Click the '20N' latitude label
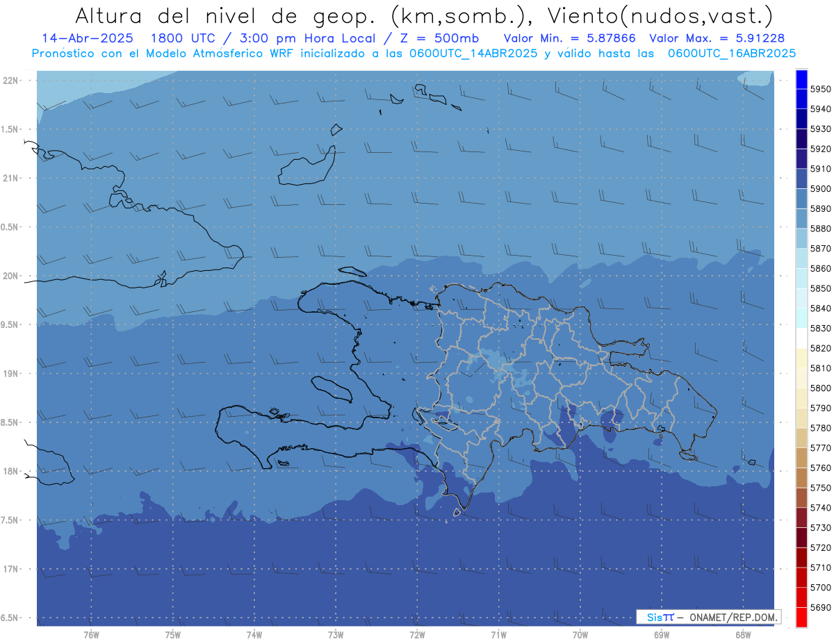The image size is (834, 644). 10,276
